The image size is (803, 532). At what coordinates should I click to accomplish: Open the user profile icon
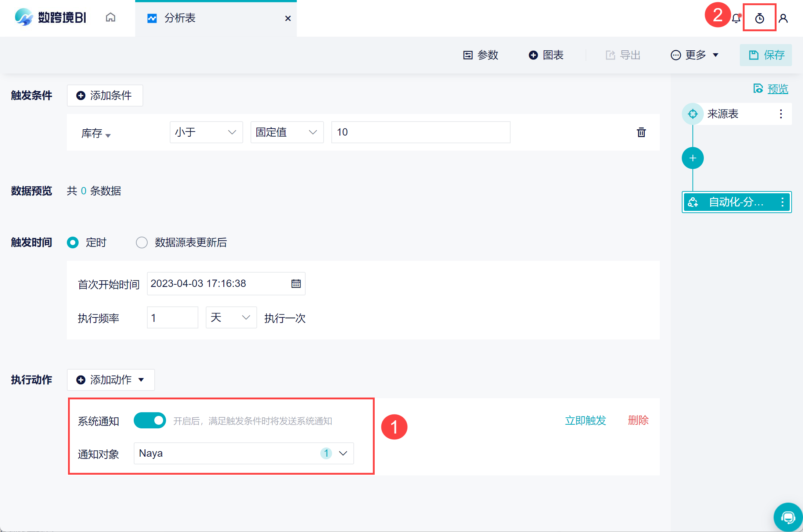pyautogui.click(x=783, y=18)
